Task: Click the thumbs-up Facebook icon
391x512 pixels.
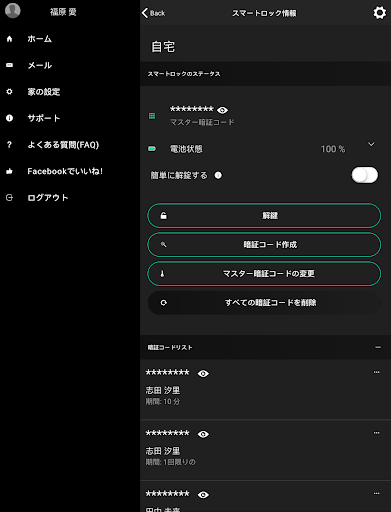Action: tap(9, 171)
